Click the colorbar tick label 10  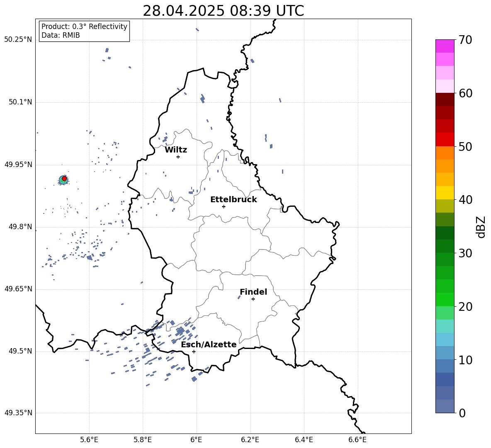click(x=466, y=360)
